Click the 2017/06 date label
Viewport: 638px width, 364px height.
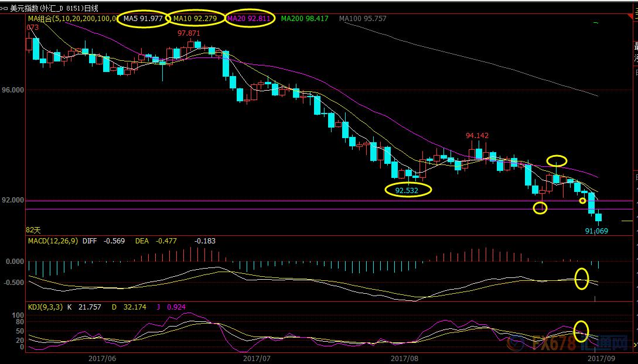pyautogui.click(x=102, y=358)
